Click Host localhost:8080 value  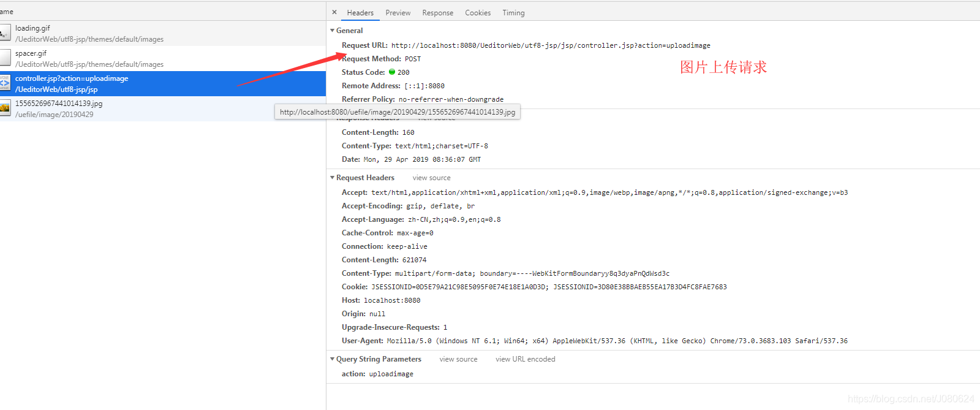click(x=392, y=300)
